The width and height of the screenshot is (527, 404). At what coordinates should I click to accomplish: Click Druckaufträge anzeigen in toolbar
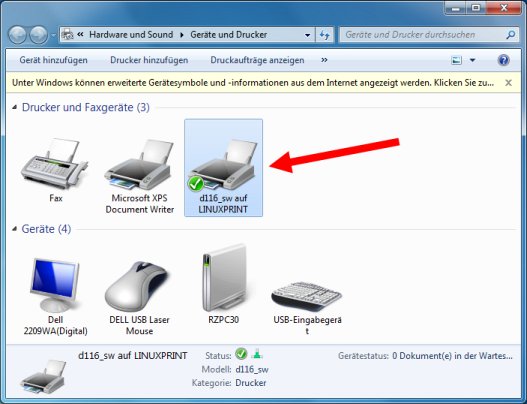coord(257,60)
